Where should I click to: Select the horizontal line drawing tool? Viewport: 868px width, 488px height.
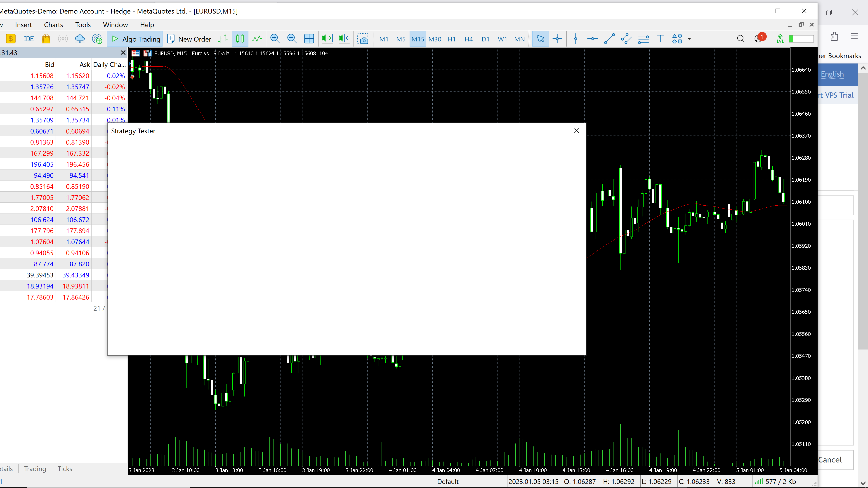[x=592, y=39]
